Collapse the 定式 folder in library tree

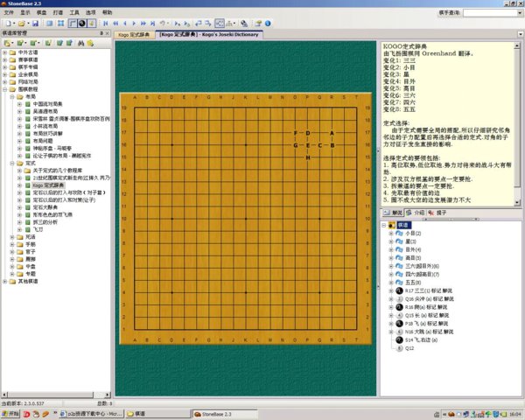6,163
